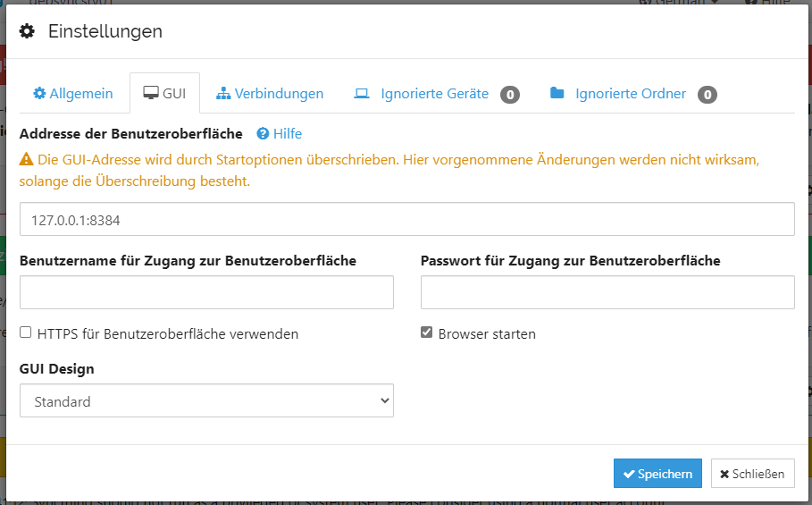Click the GUI address override warning text
The image size is (812, 505).
click(389, 171)
